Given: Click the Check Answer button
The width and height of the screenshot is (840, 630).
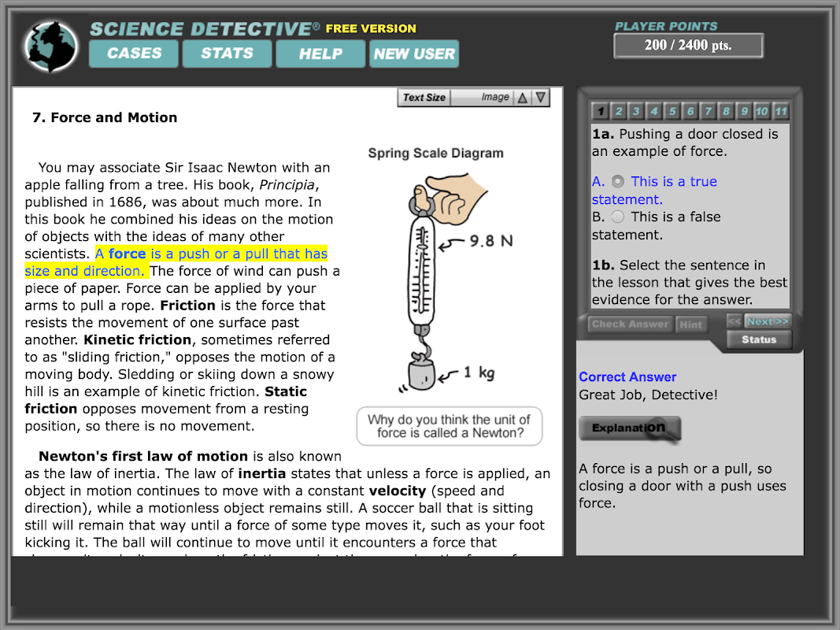Looking at the screenshot, I should [x=630, y=324].
